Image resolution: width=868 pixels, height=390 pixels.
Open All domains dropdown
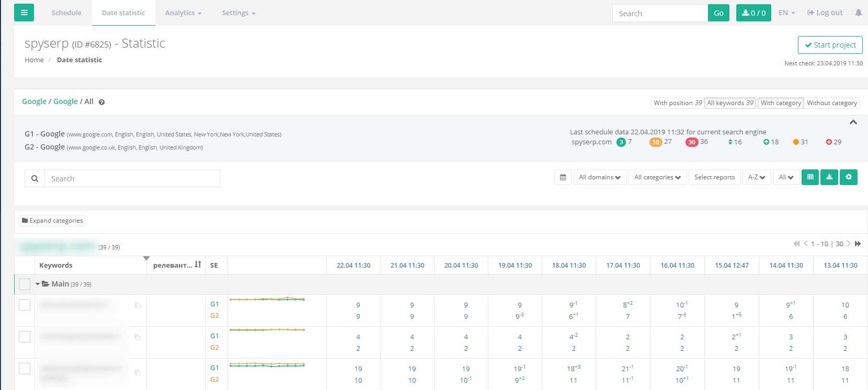600,177
